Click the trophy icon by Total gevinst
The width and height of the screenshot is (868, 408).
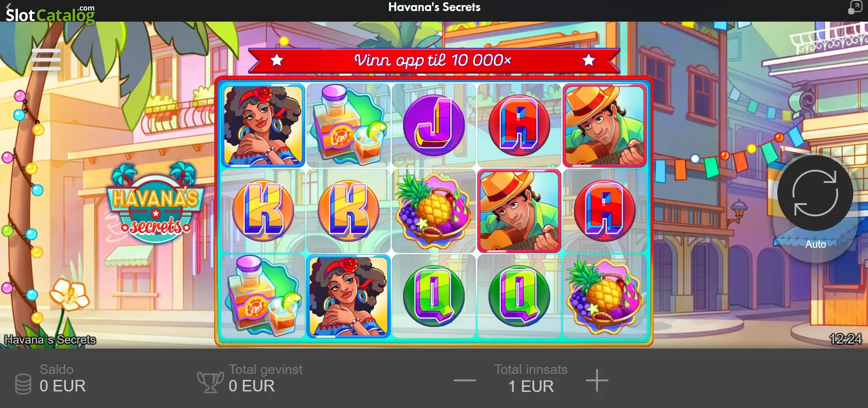point(210,382)
